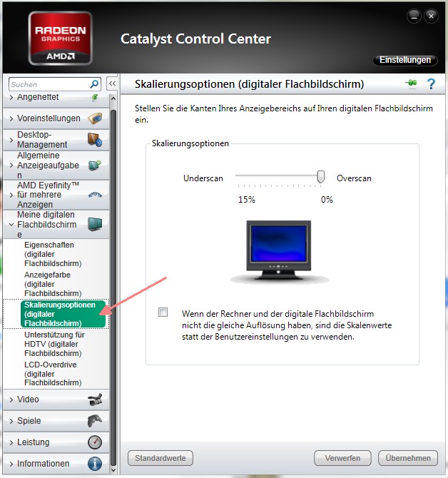The height and width of the screenshot is (478, 448).
Task: Expand the Video section
Action: coord(11,400)
